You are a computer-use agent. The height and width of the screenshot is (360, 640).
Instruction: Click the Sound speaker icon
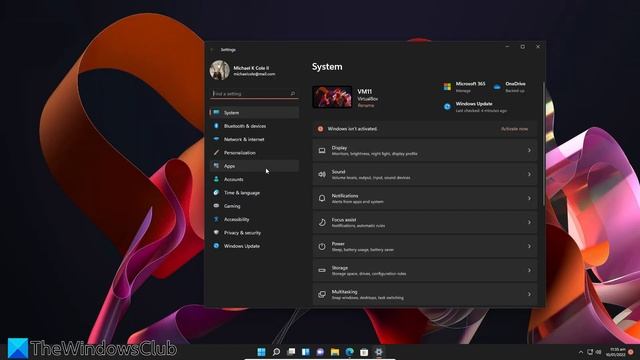[322, 174]
